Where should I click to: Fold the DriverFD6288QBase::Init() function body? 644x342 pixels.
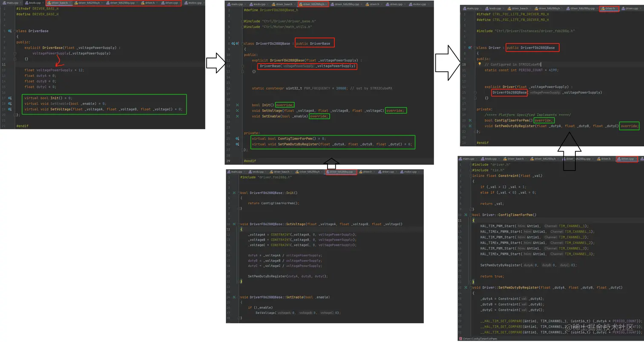click(240, 193)
